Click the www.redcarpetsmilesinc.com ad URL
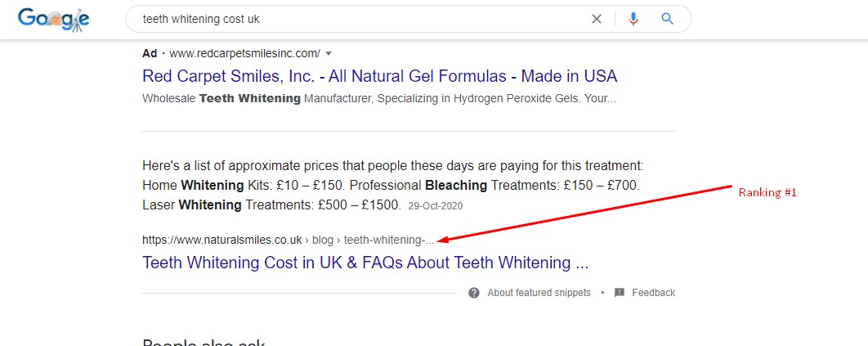Image resolution: width=868 pixels, height=346 pixels. pyautogui.click(x=244, y=53)
